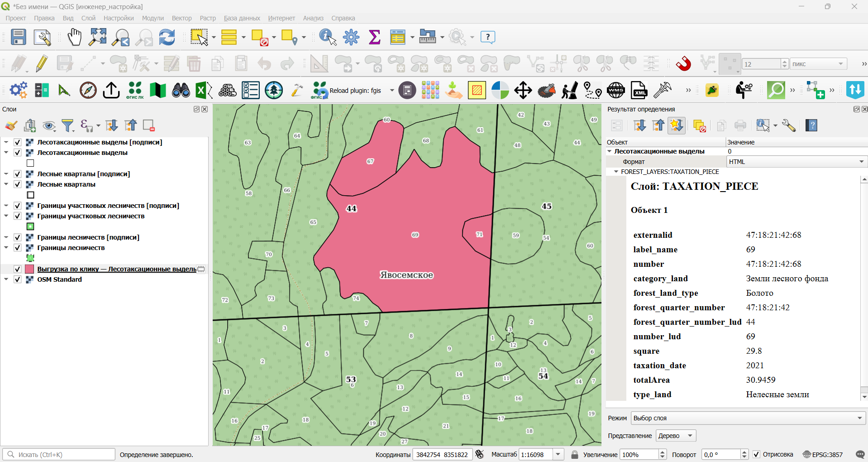Activate the Identify Features tool

coord(328,37)
